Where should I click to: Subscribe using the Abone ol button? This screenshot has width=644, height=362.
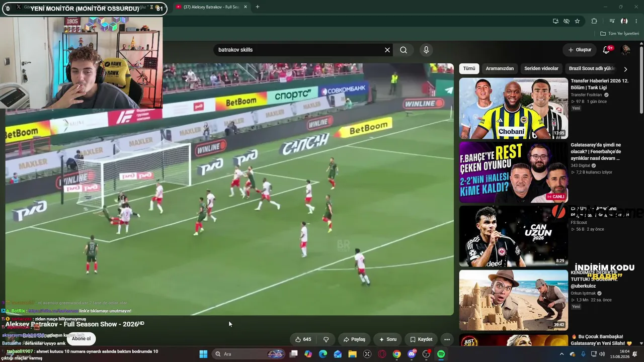81,338
